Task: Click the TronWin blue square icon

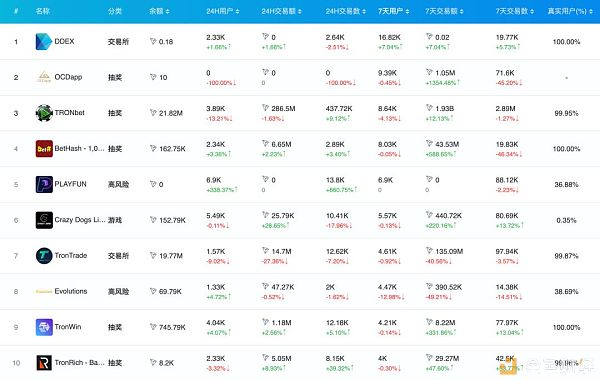Action: click(44, 327)
